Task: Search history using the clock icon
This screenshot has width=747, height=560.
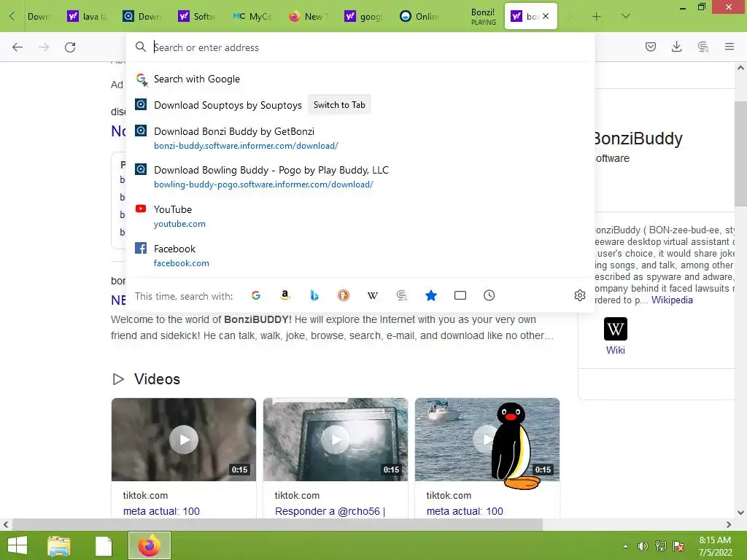Action: [489, 296]
